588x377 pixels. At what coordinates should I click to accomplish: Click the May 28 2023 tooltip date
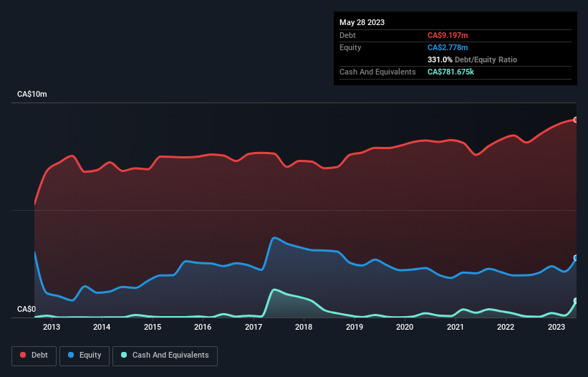click(x=362, y=22)
